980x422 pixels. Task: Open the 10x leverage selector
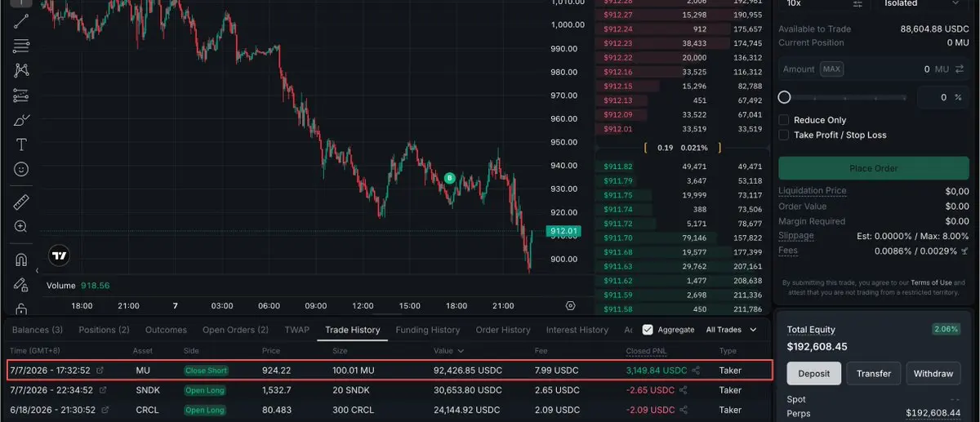824,5
